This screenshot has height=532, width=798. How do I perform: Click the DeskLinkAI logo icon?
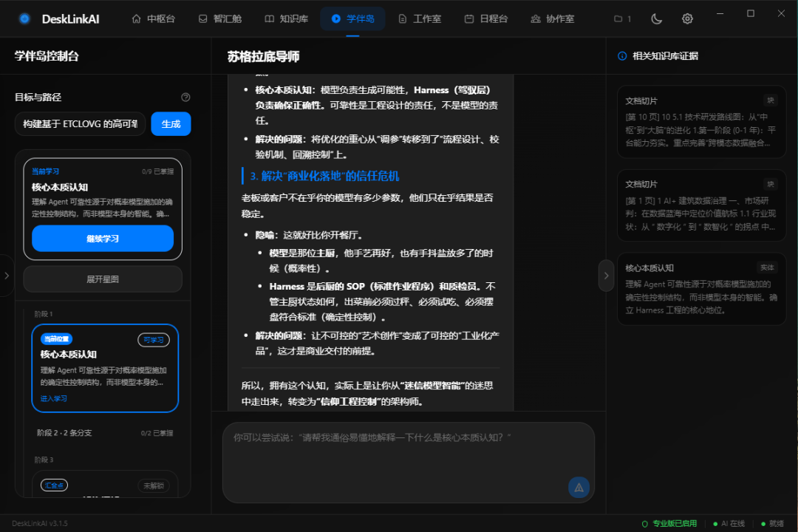(x=24, y=18)
